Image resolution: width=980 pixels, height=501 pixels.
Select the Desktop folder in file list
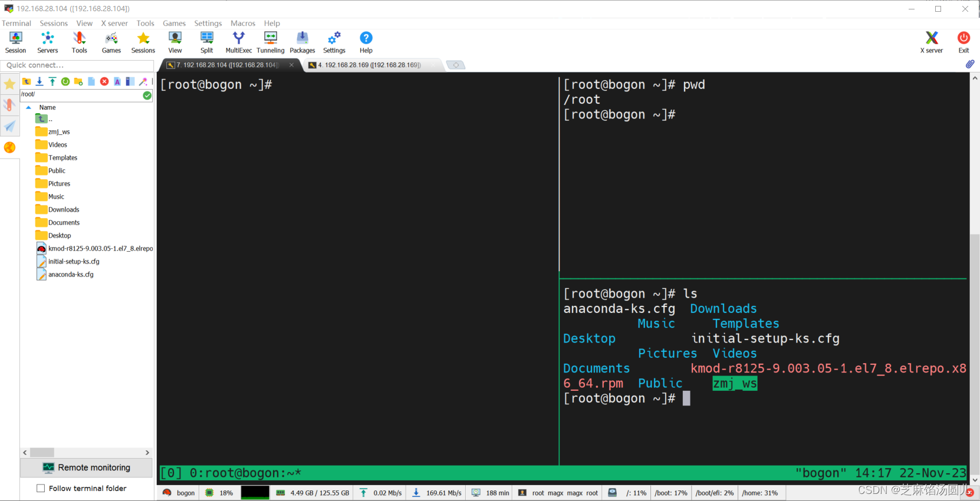pyautogui.click(x=54, y=235)
